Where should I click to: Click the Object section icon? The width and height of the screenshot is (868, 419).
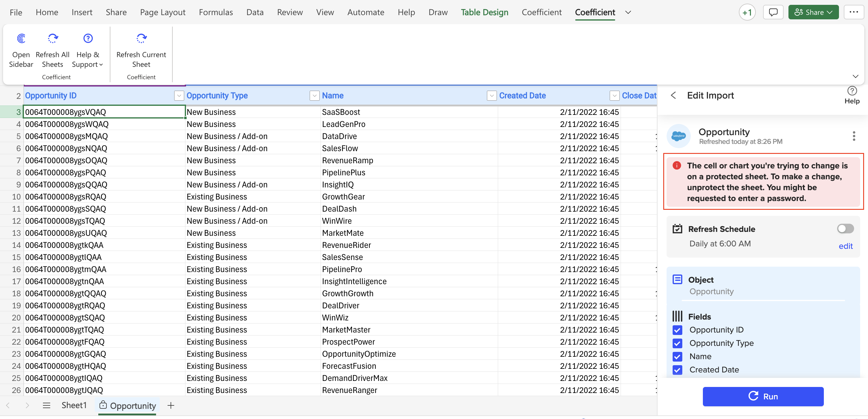pyautogui.click(x=677, y=279)
